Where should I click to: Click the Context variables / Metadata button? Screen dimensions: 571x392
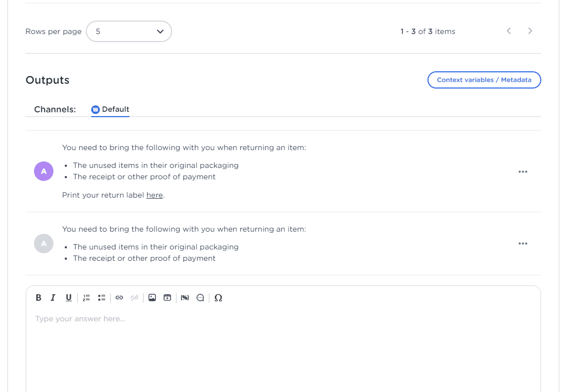(x=484, y=80)
